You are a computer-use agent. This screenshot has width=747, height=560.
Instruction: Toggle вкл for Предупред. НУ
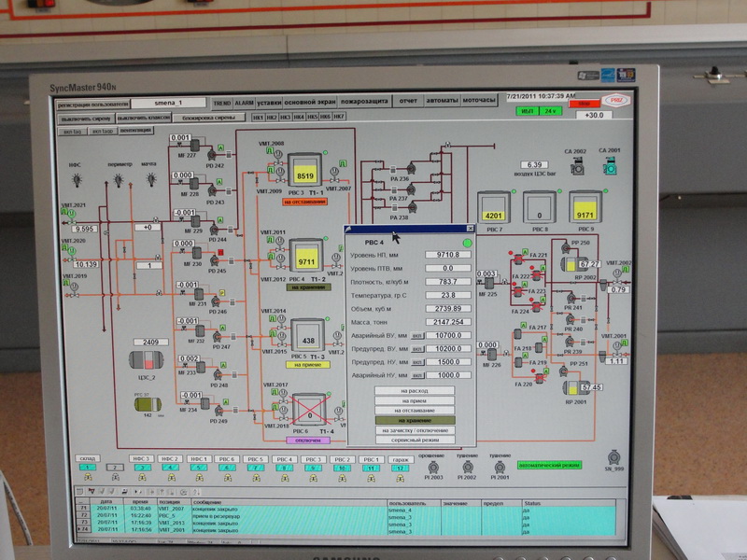pyautogui.click(x=417, y=362)
